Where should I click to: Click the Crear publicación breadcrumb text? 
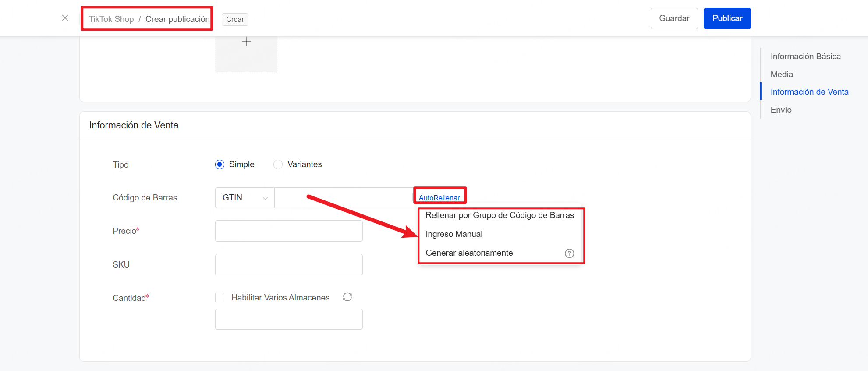tap(177, 19)
